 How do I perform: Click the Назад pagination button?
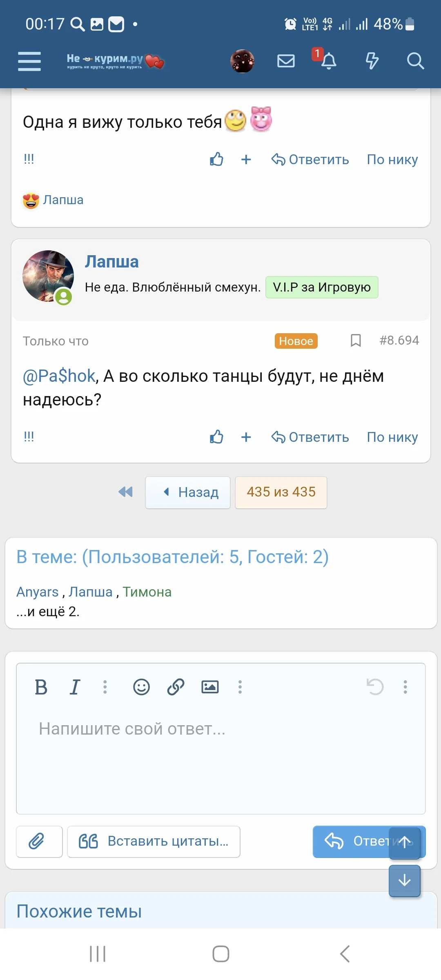pos(187,492)
